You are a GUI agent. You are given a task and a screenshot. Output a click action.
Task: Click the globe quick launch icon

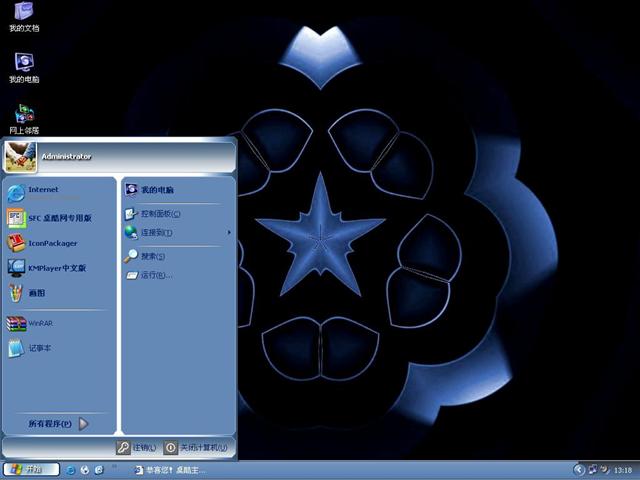pos(85,470)
